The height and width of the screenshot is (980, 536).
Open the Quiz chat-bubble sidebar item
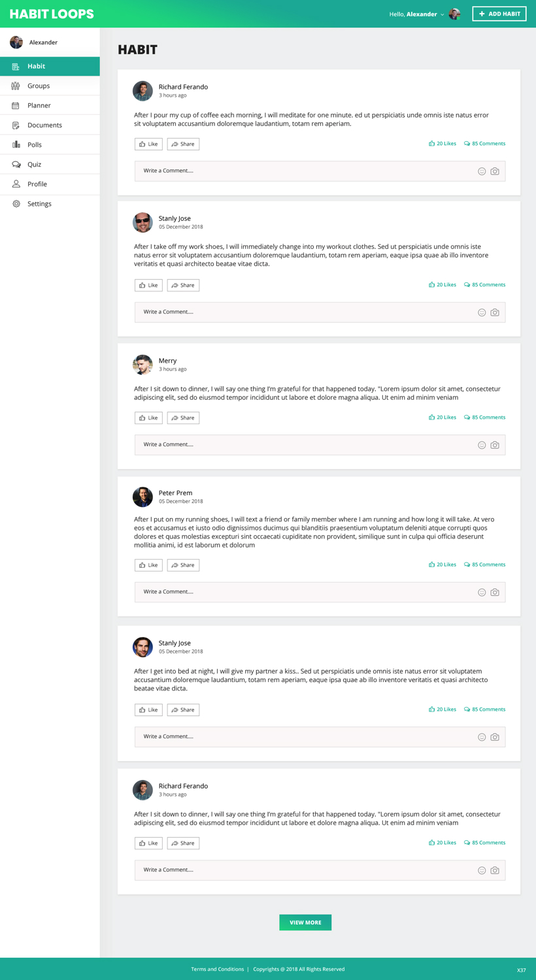(16, 165)
